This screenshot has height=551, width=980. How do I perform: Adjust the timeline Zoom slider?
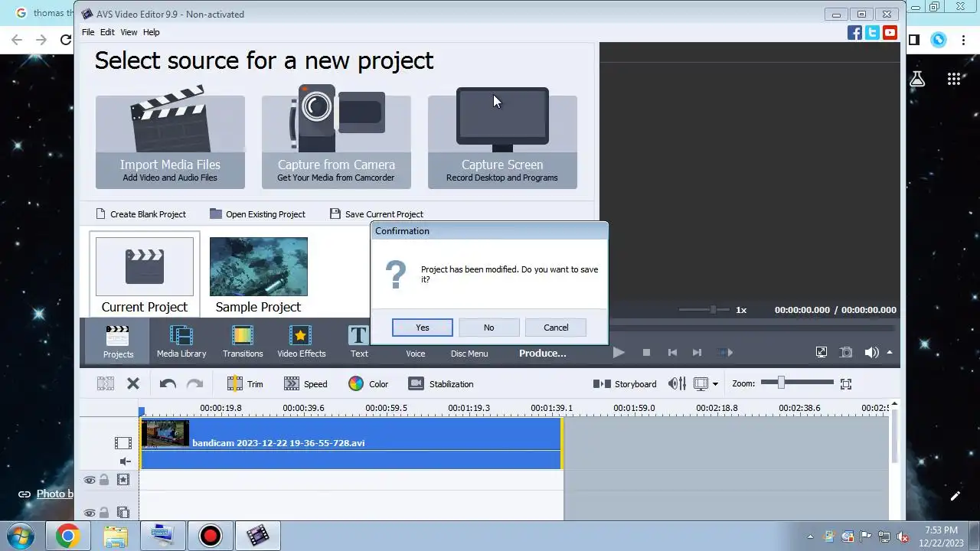point(797,383)
